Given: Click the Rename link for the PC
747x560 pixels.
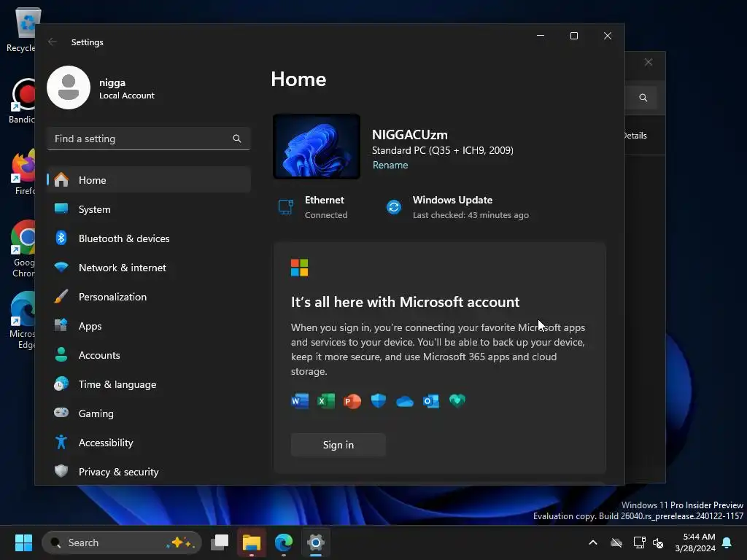Looking at the screenshot, I should (390, 166).
